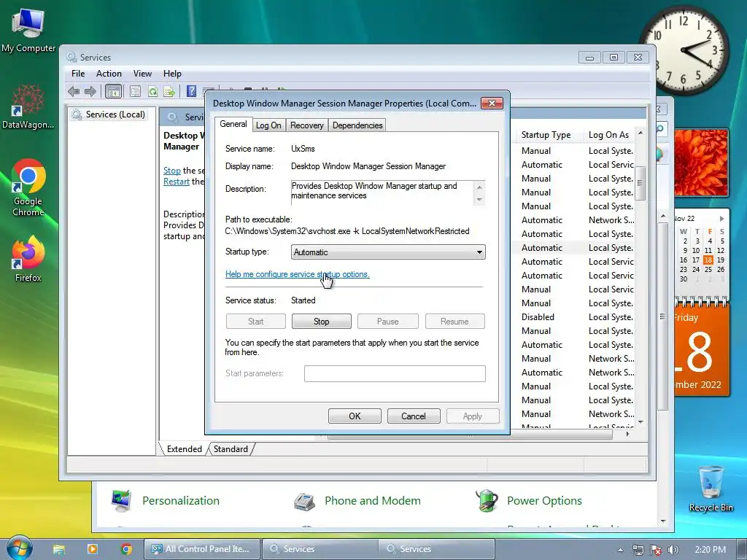
Task: Click the Power Options icon
Action: (487, 500)
